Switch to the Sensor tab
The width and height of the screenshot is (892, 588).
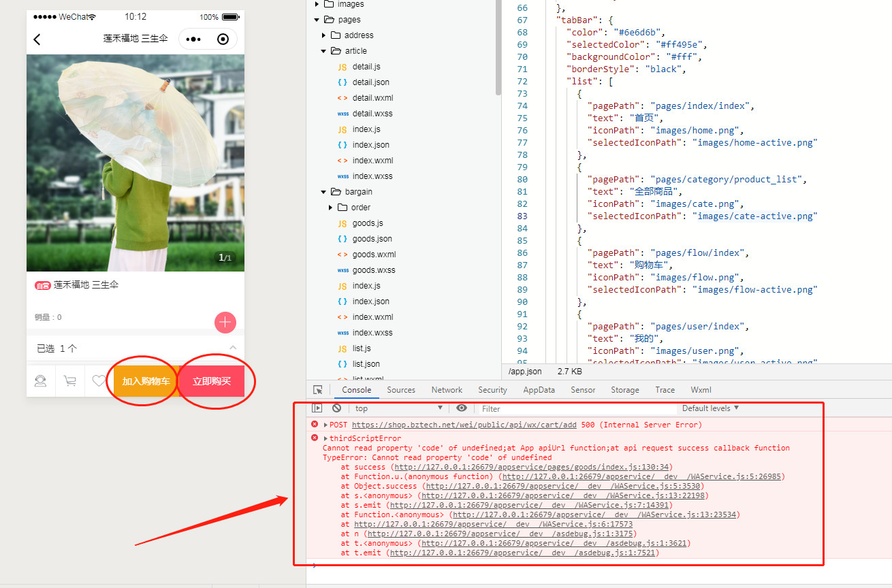click(x=583, y=390)
